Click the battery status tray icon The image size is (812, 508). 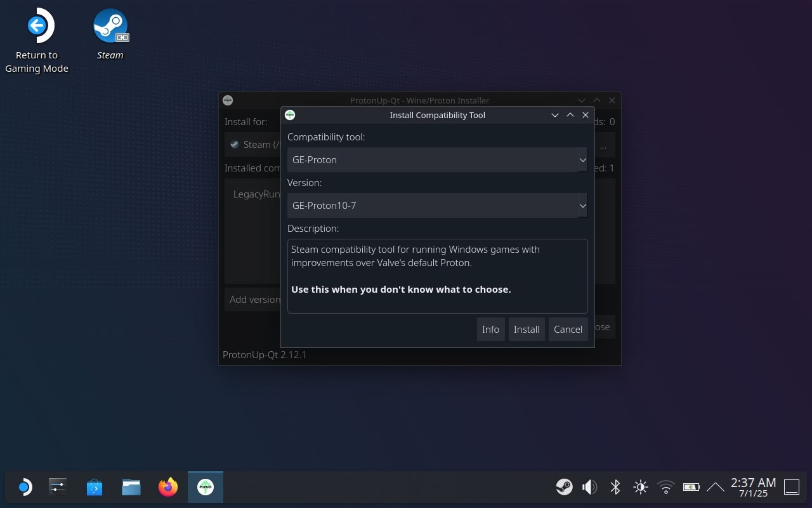pos(691,487)
